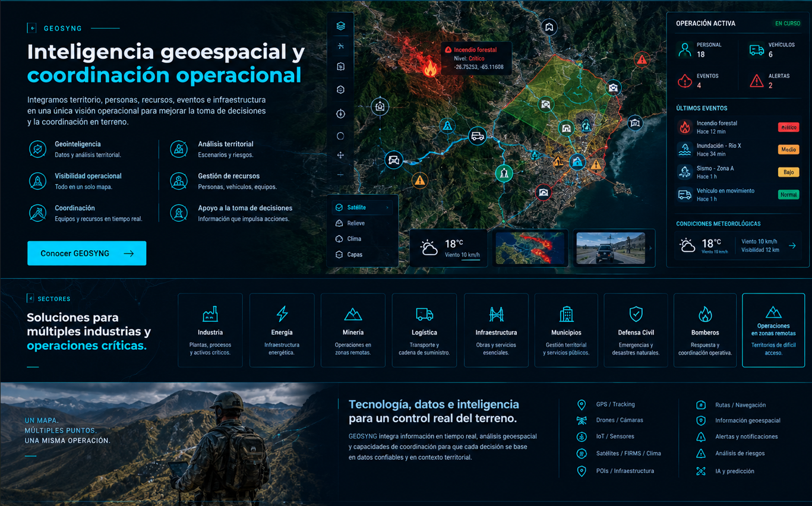Click the Alertas y notificaciones item
This screenshot has height=506, width=812.
[737, 437]
